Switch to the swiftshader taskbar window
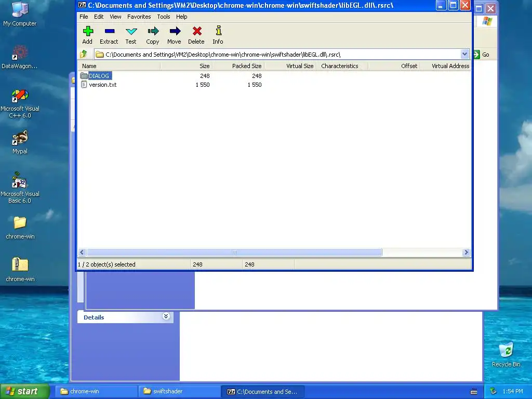 [179, 391]
